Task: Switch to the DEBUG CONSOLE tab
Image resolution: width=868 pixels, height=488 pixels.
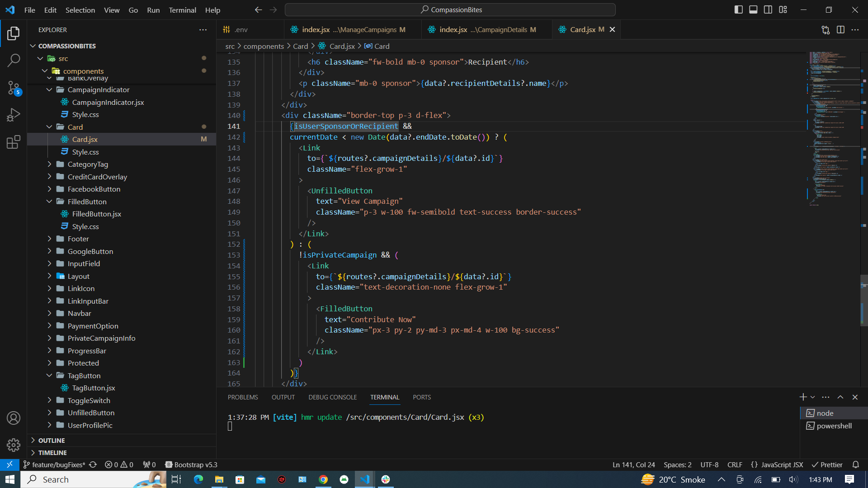Action: coord(332,397)
